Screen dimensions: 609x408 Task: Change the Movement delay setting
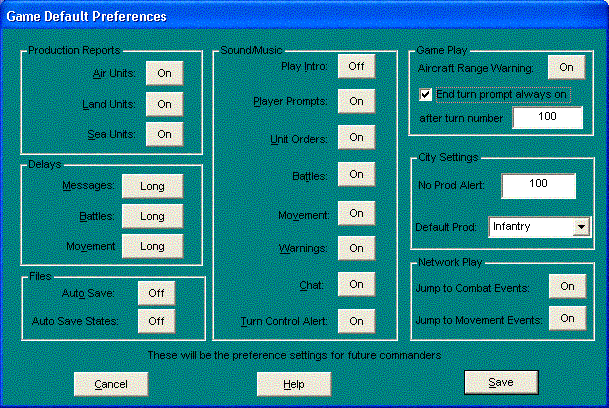point(152,246)
